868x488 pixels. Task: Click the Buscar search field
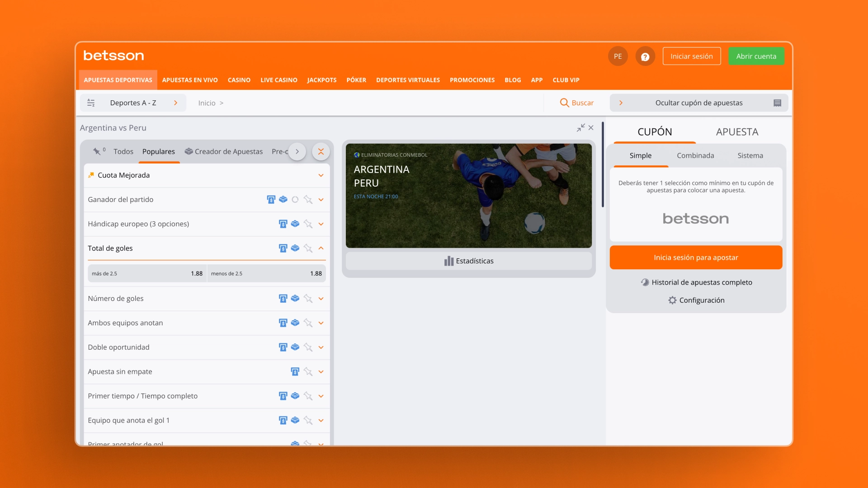pos(576,103)
